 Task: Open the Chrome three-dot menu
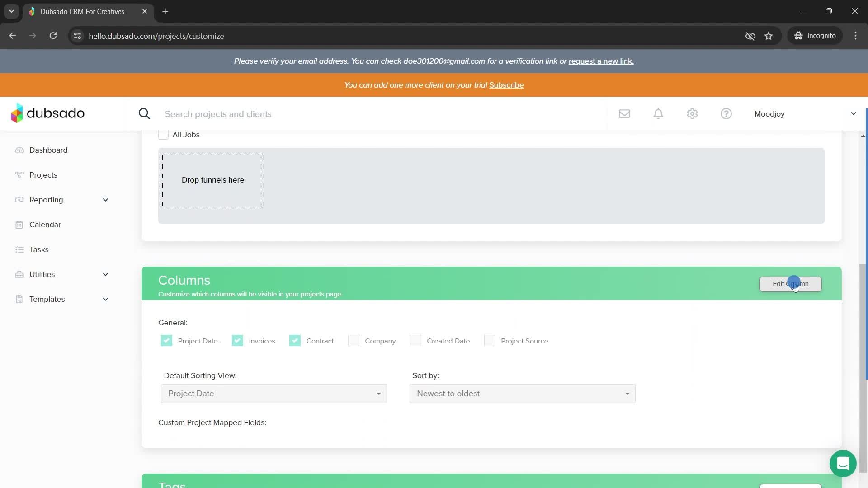click(855, 36)
